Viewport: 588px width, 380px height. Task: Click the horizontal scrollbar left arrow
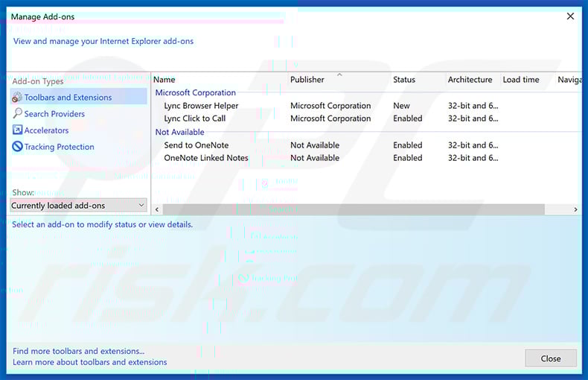coord(157,209)
